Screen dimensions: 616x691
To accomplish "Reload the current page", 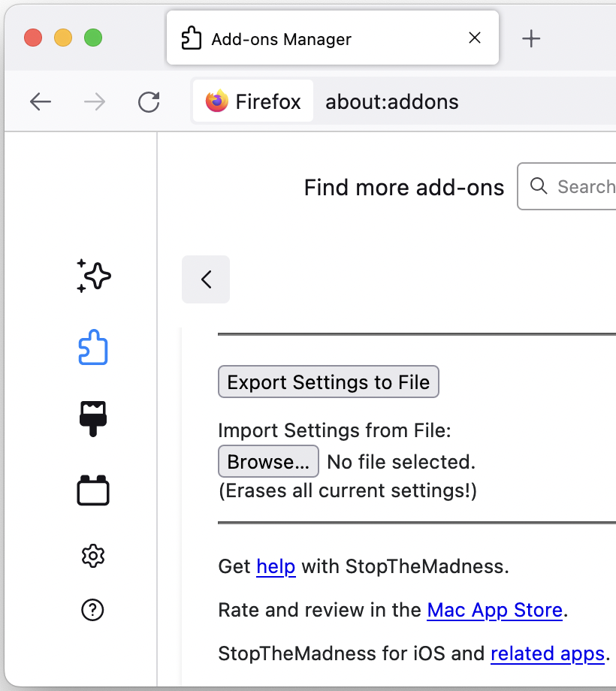I will [x=149, y=101].
